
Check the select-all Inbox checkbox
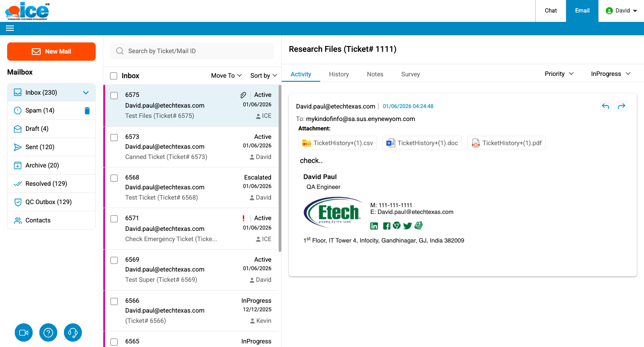(114, 76)
